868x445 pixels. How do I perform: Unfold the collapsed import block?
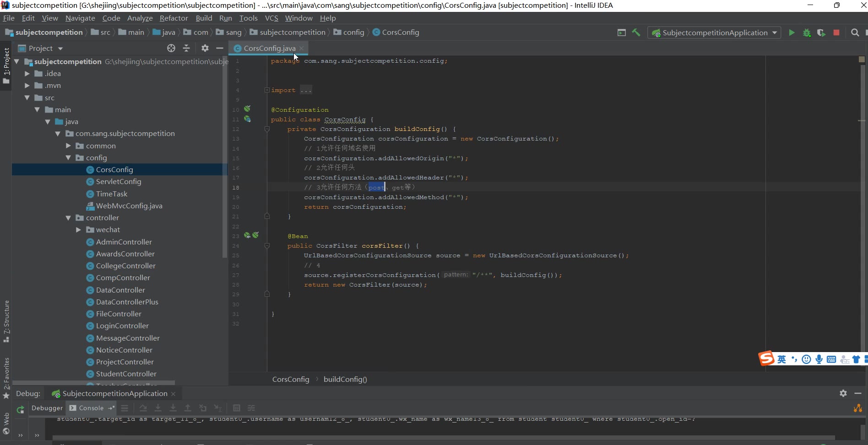tap(267, 90)
